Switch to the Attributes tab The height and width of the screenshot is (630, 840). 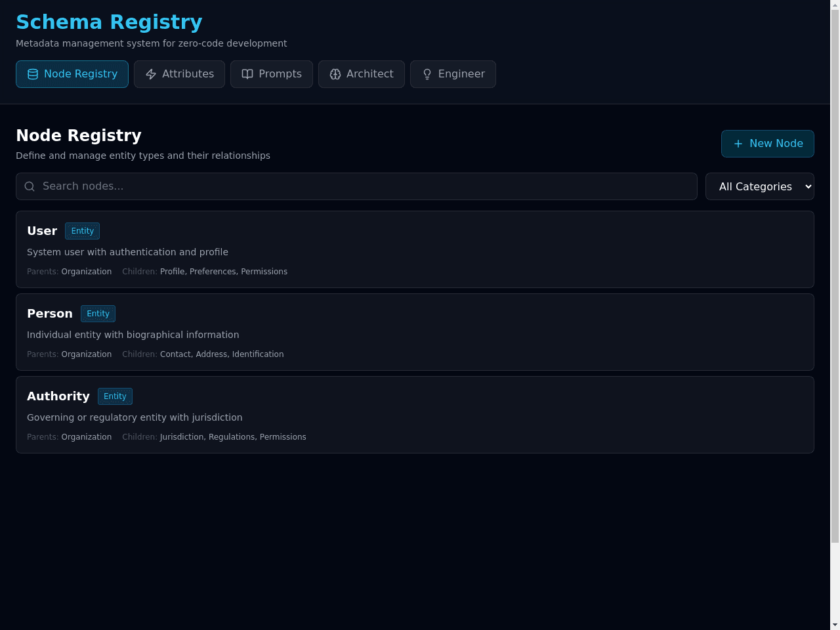click(179, 74)
